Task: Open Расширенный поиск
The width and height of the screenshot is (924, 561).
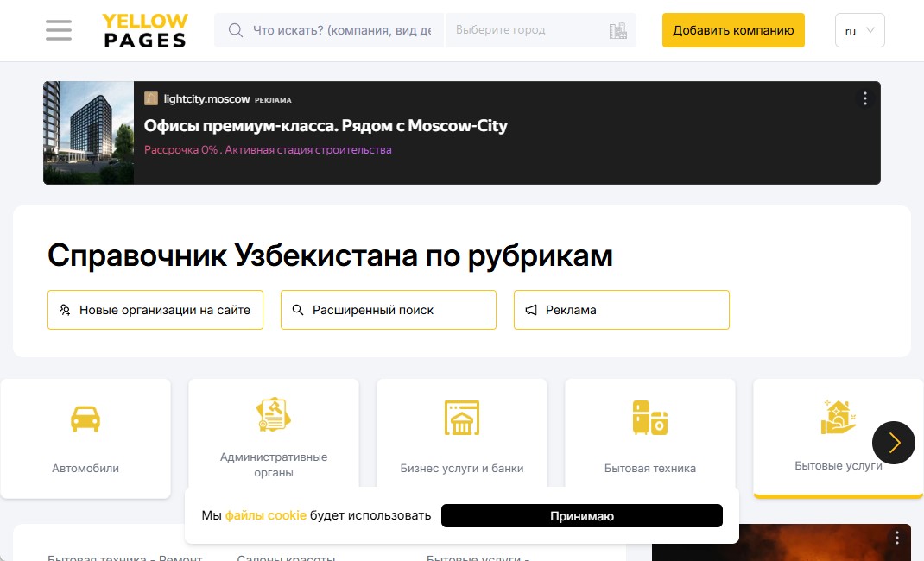Action: coord(389,310)
